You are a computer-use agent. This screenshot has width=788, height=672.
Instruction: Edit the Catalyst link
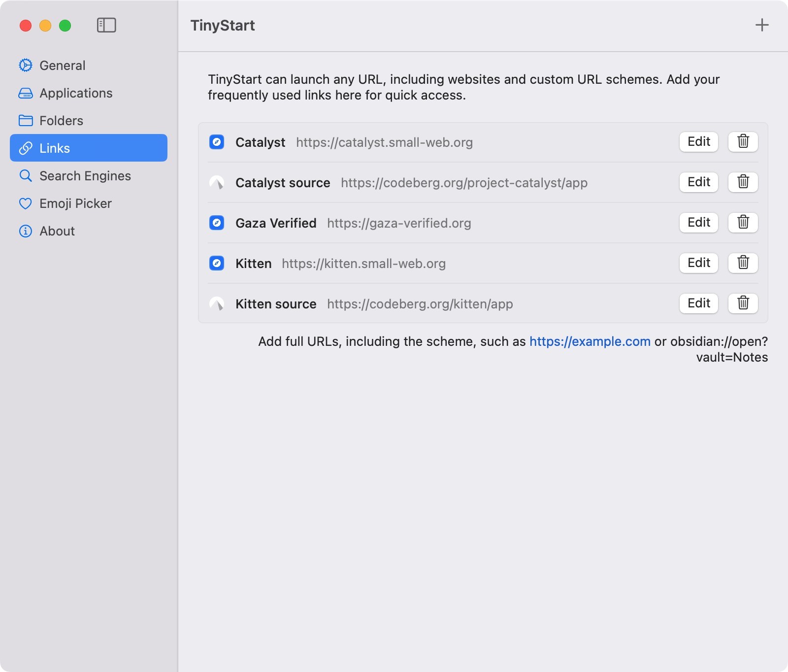point(698,142)
